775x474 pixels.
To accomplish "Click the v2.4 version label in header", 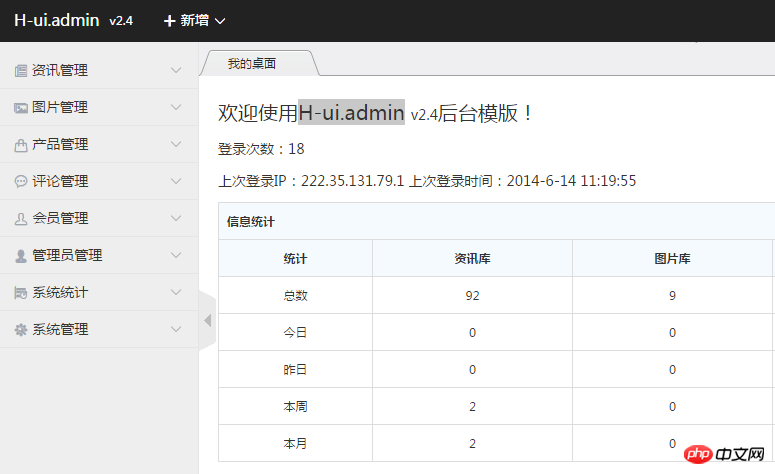I will click(121, 21).
